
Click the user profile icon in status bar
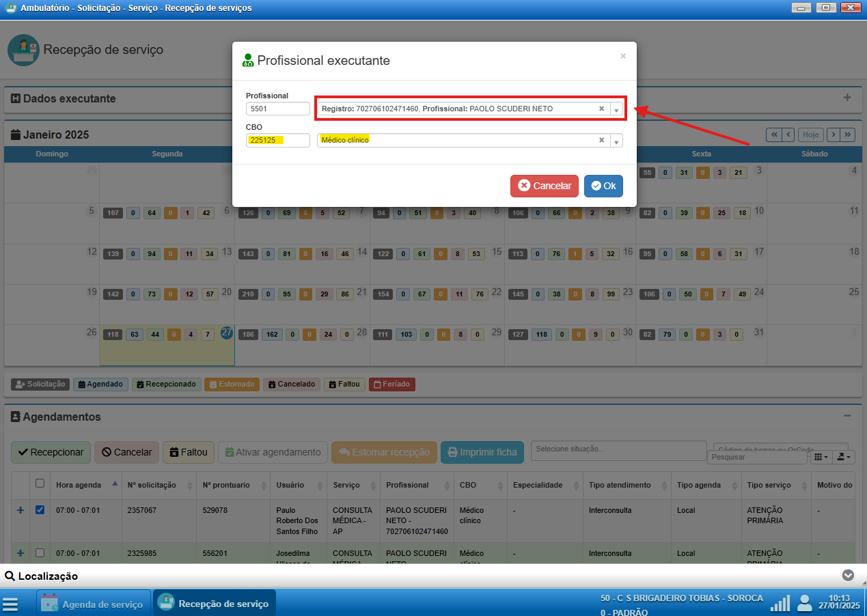point(805,603)
